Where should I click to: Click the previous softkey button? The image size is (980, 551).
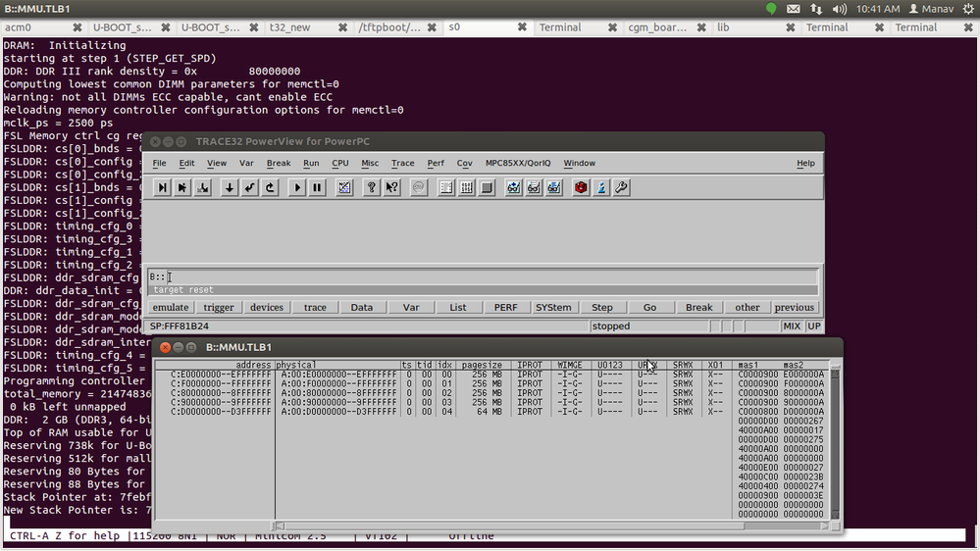pos(795,307)
